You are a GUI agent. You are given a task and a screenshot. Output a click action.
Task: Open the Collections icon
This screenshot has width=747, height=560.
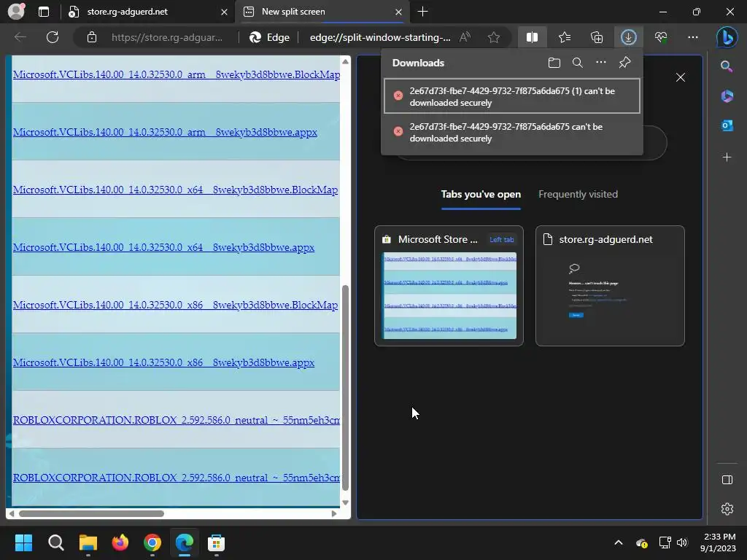[597, 37]
